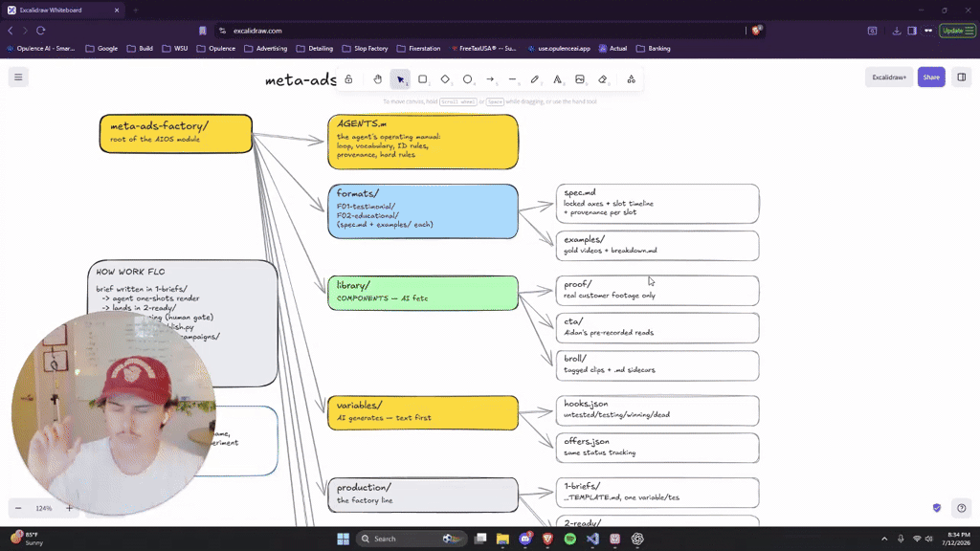The image size is (980, 551).
Task: Open the Detailing bookmarks folder
Action: tap(315, 48)
